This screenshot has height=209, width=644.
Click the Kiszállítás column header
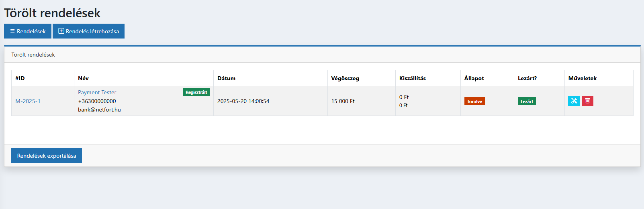tap(412, 78)
